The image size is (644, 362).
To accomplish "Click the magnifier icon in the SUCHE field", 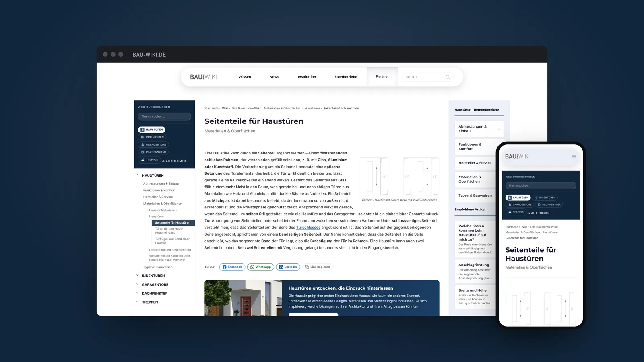I will 447,77.
